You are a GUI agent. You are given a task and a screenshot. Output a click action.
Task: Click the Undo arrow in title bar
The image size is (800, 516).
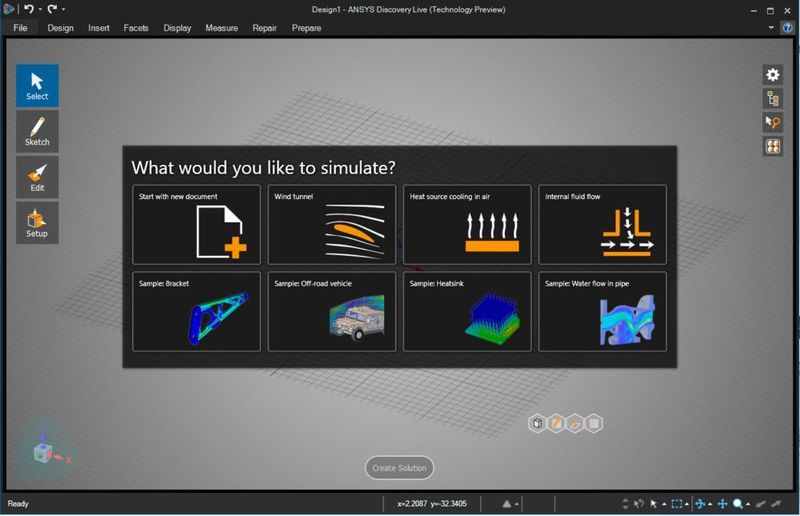coord(29,9)
